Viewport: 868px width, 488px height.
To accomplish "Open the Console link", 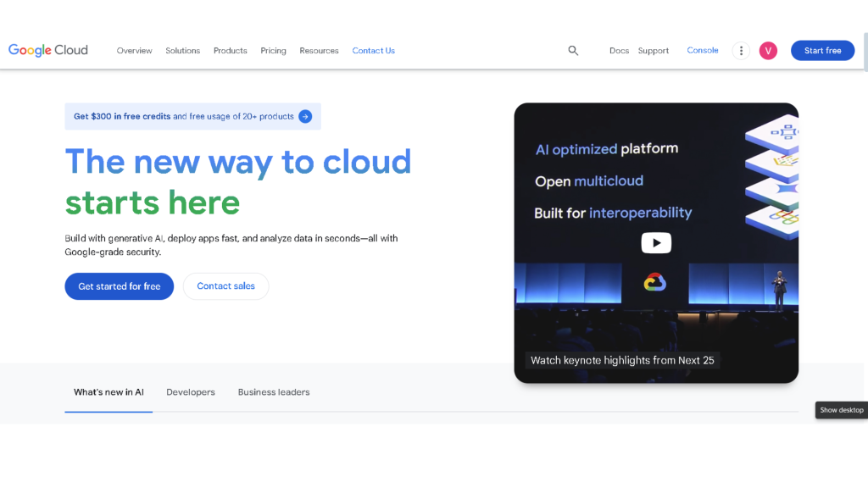I will pyautogui.click(x=702, y=51).
